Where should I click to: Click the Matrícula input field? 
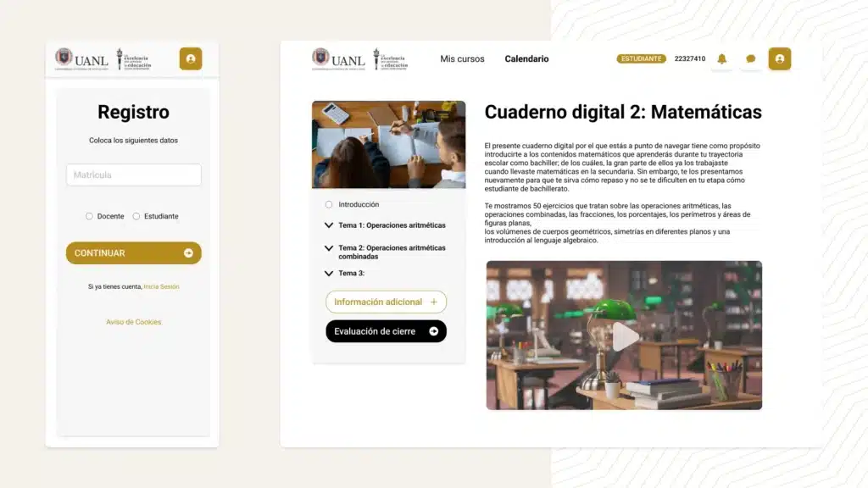(x=134, y=175)
